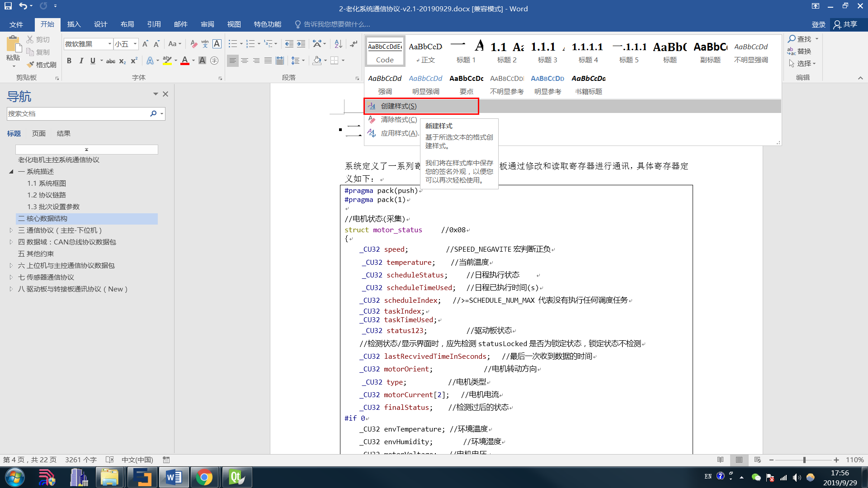This screenshot has height=488, width=868.
Task: Click the character shading icon
Action: [x=202, y=61]
